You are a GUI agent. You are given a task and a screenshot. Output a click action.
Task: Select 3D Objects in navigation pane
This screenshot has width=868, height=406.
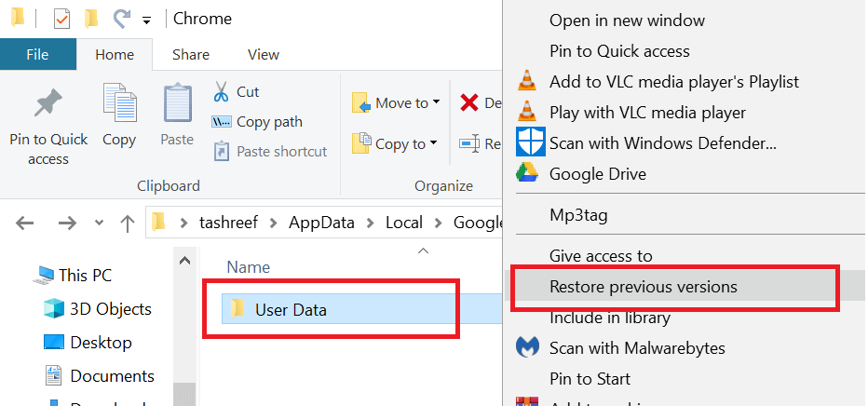pyautogui.click(x=98, y=308)
